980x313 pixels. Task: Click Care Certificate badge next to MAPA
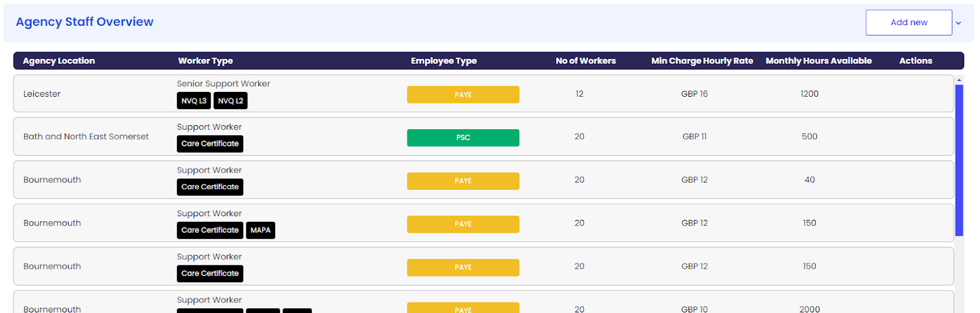click(x=210, y=230)
